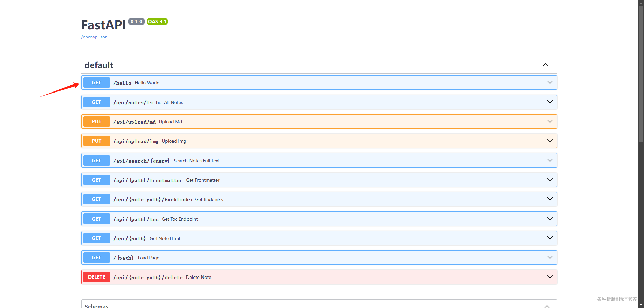Expand the Get Note Html row chevron
Viewport: 644px width, 308px height.
click(x=550, y=238)
